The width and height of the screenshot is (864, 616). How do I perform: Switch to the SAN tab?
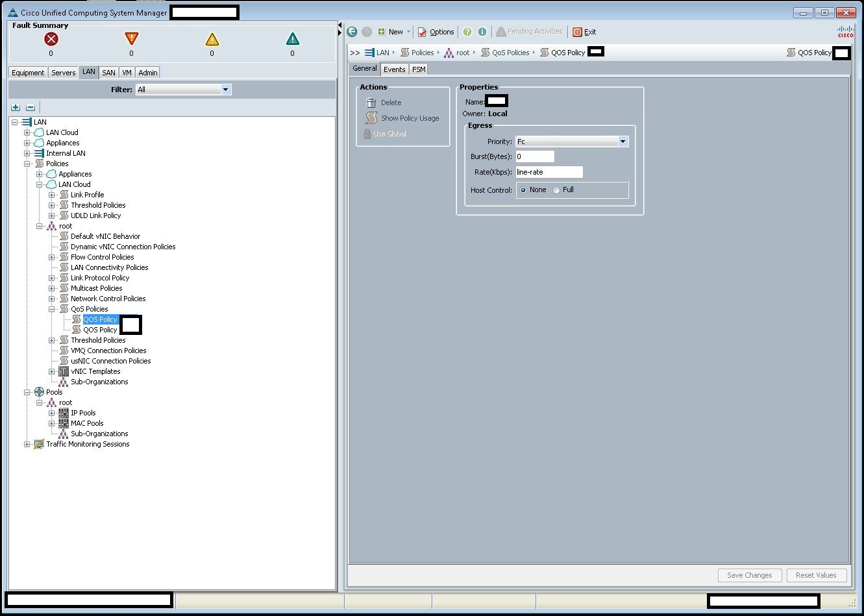108,73
